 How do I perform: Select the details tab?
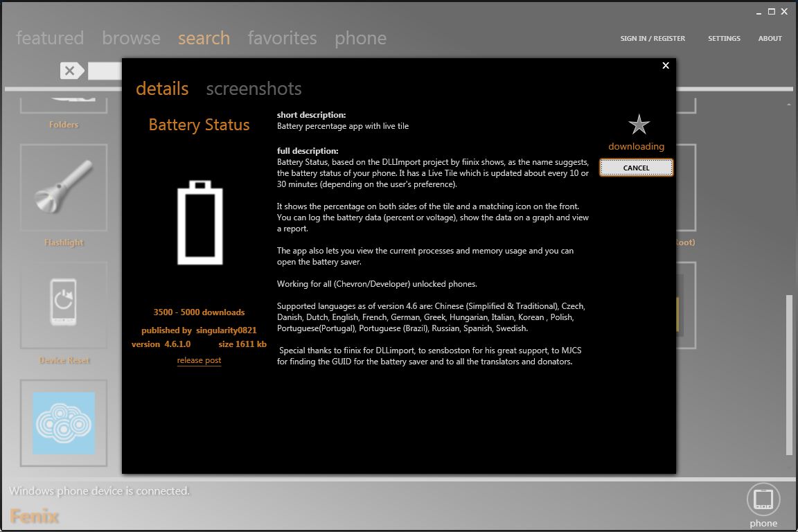click(x=162, y=89)
